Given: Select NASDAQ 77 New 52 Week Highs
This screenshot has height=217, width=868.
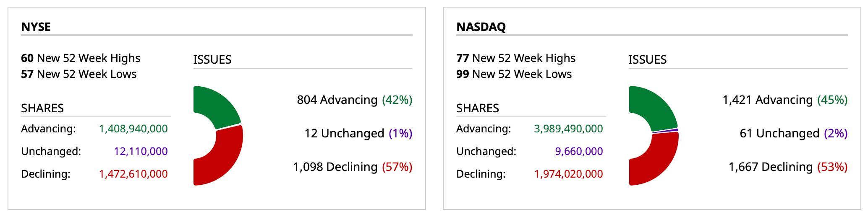Looking at the screenshot, I should 516,58.
